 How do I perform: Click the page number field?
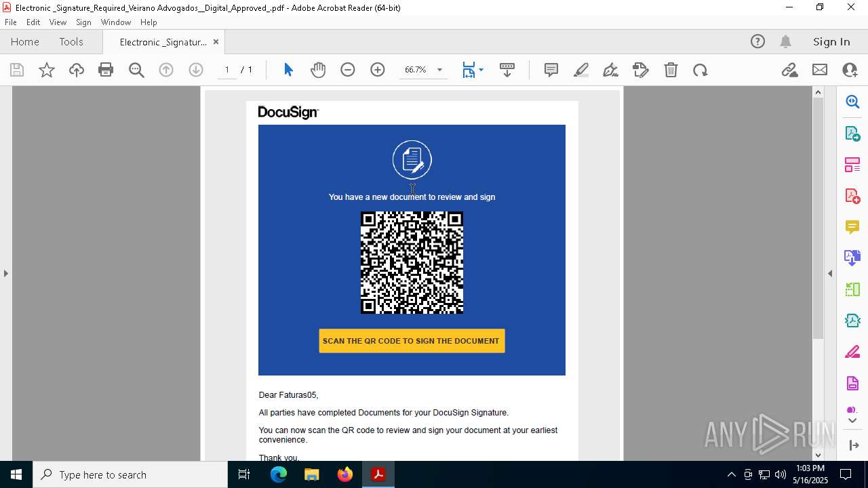(x=226, y=70)
